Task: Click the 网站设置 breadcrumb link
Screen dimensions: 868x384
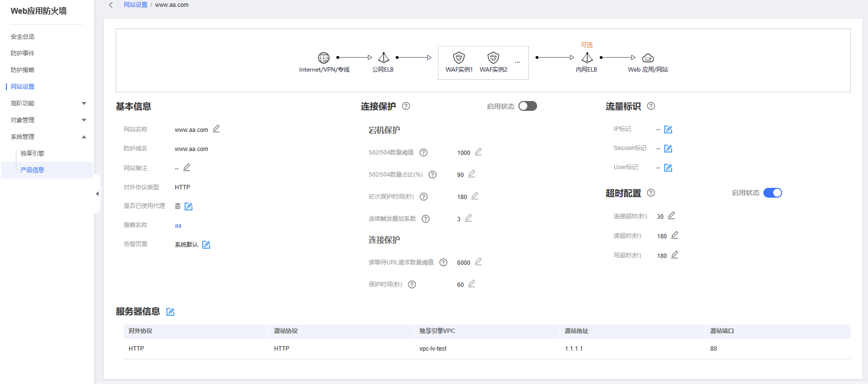Action: pos(136,5)
